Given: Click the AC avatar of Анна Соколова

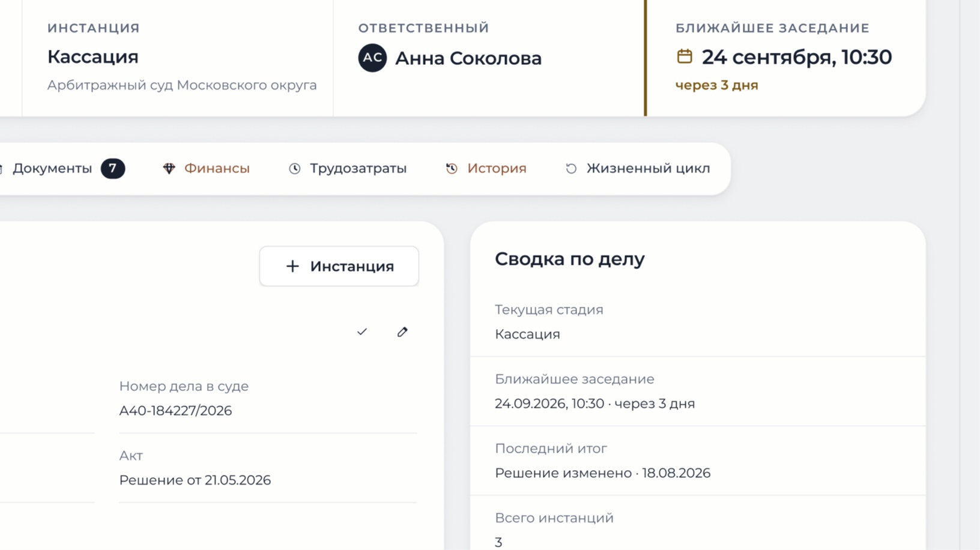Looking at the screenshot, I should coord(372,58).
